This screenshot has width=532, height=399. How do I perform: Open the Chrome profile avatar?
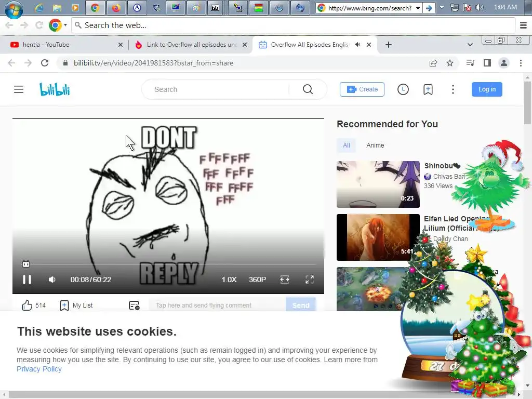click(x=504, y=63)
